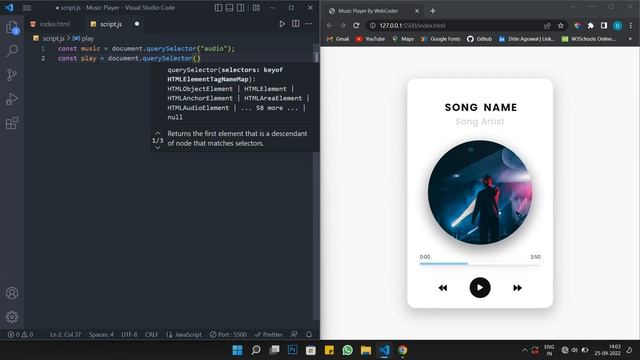Open the Maps bookmark
The height and width of the screenshot is (360, 640).
(x=403, y=39)
